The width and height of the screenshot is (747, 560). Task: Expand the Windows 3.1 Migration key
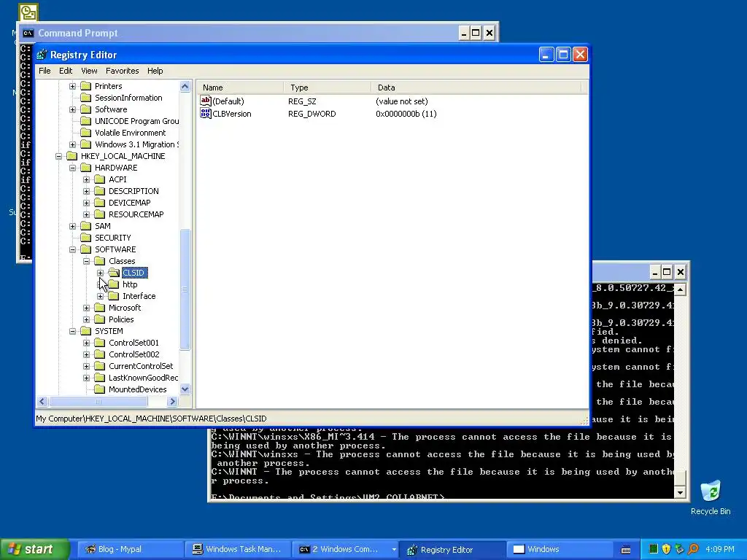tap(72, 144)
